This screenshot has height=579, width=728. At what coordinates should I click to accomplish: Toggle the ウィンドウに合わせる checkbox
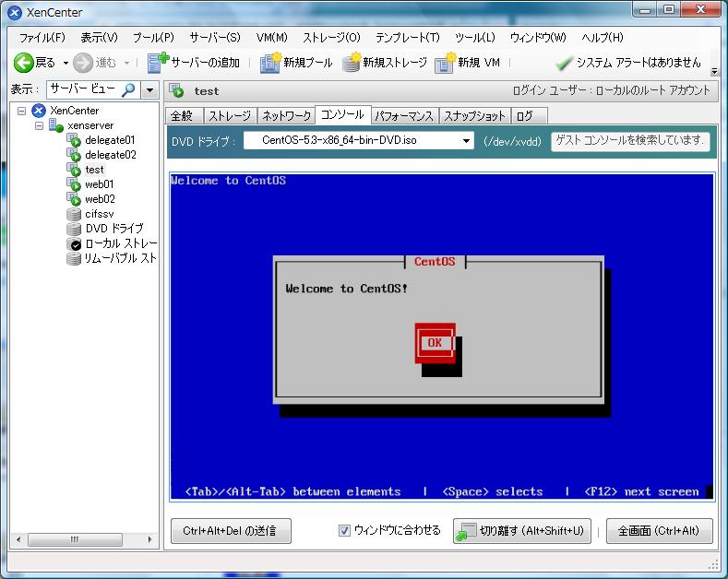(344, 530)
